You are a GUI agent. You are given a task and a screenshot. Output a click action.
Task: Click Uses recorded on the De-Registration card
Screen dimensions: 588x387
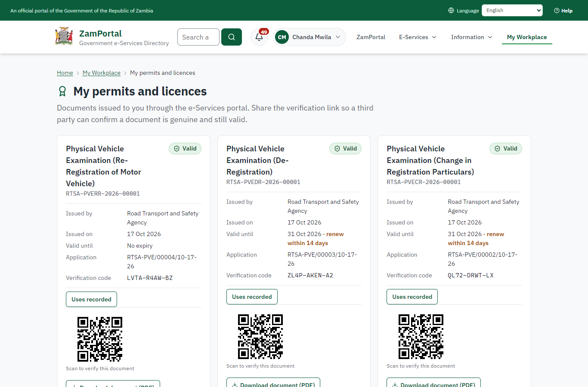[252, 297]
